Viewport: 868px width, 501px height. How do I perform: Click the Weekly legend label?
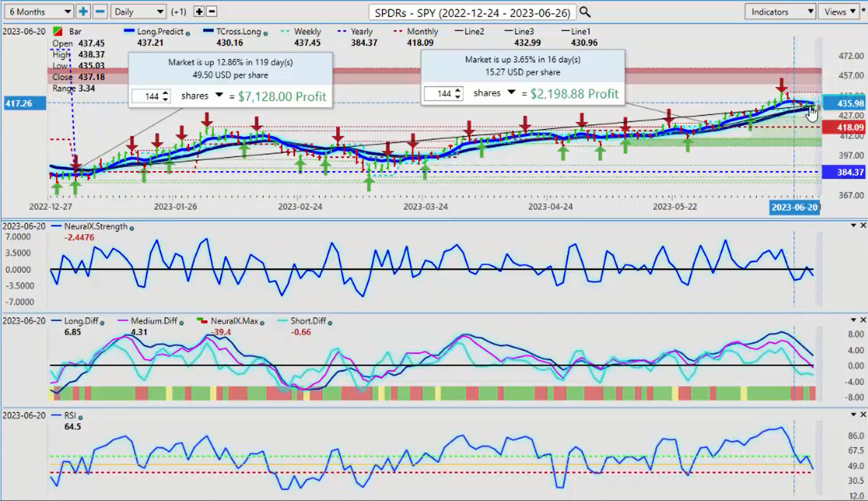coord(307,32)
